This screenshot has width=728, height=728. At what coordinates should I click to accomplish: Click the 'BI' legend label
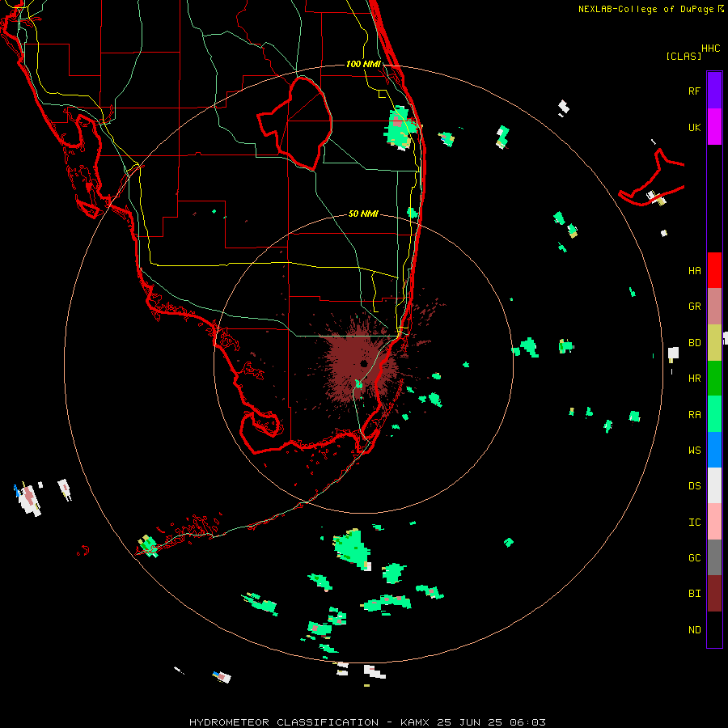(694, 594)
